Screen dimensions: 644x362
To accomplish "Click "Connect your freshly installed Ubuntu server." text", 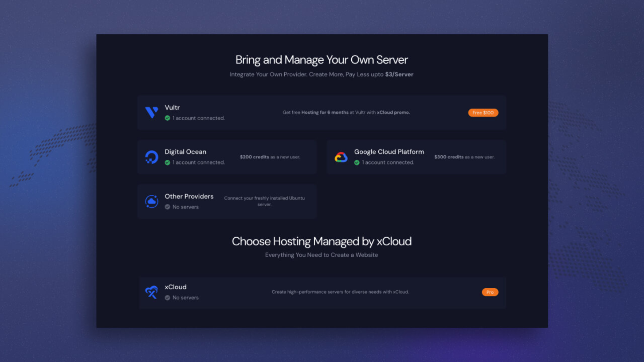I will pyautogui.click(x=264, y=201).
